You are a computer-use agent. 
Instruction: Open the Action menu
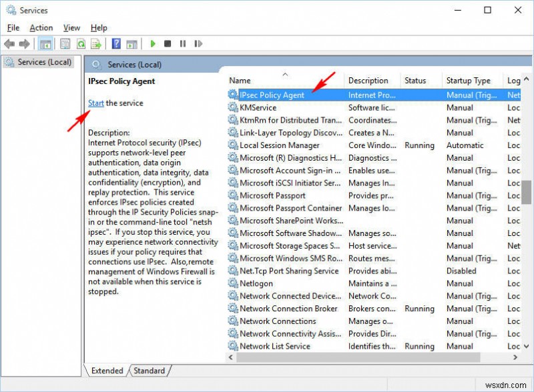point(41,27)
